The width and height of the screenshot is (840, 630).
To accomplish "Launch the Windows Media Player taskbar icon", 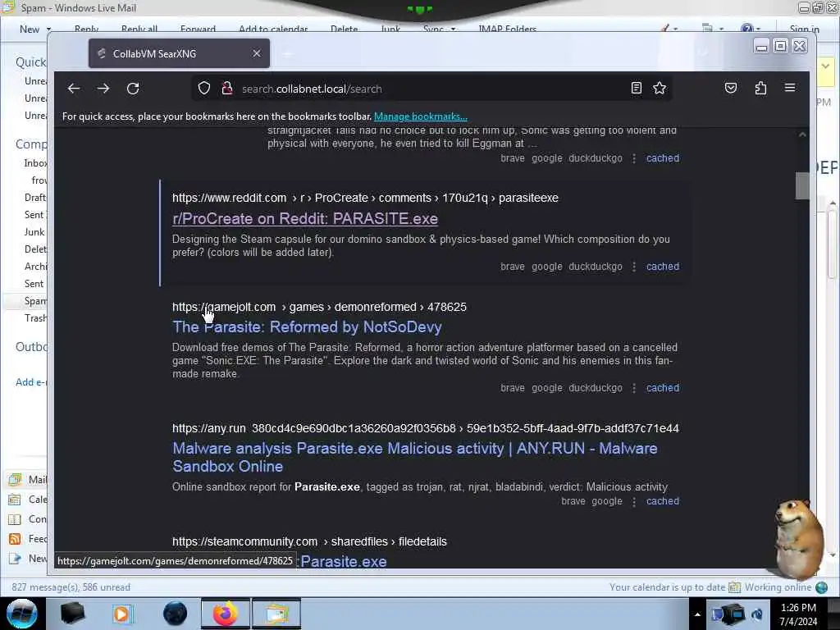I will [x=122, y=614].
